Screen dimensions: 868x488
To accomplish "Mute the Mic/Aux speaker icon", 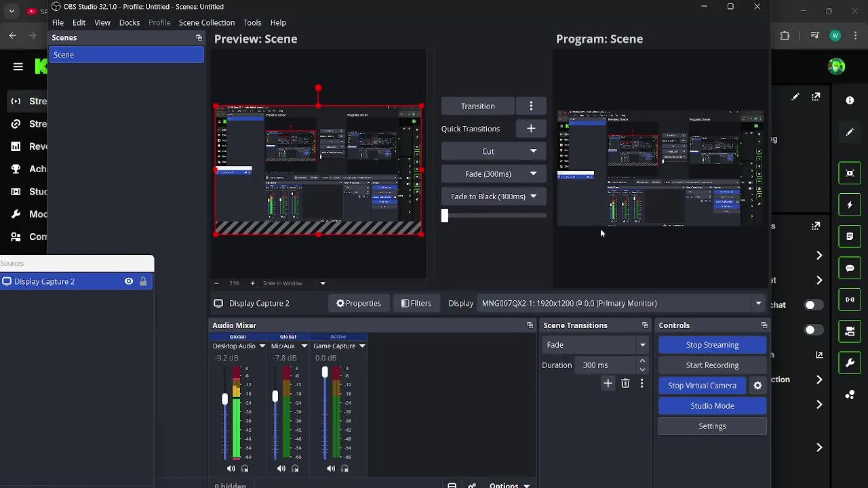I will tap(281, 468).
